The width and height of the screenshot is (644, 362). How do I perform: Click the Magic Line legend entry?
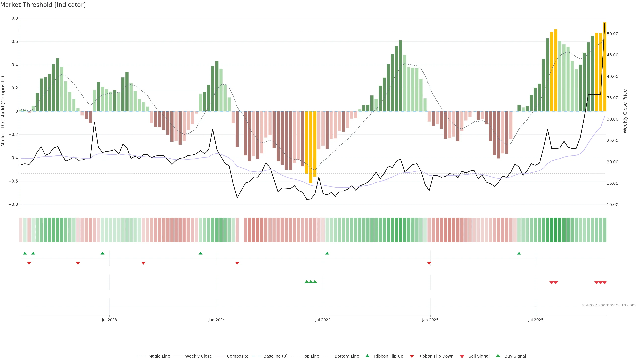159,356
